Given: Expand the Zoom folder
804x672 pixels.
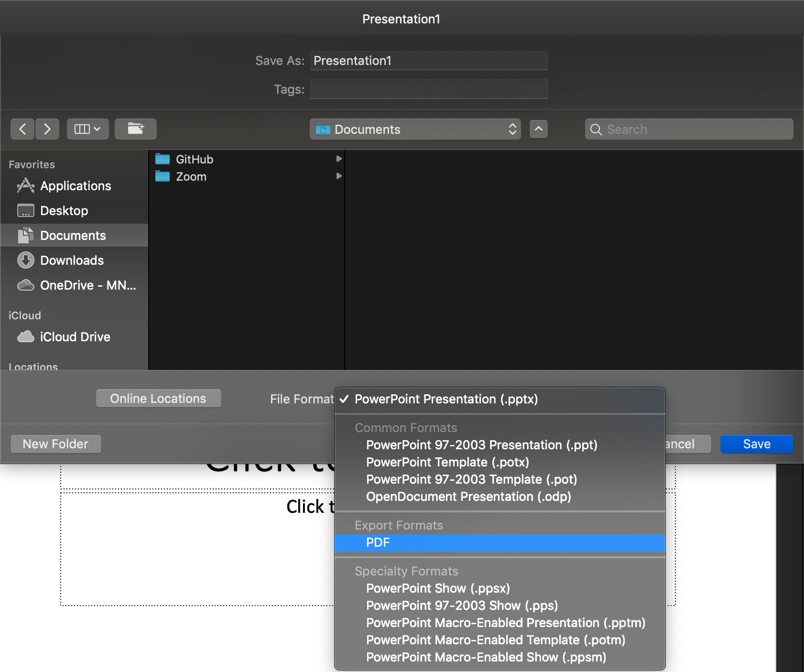Looking at the screenshot, I should click(x=338, y=176).
